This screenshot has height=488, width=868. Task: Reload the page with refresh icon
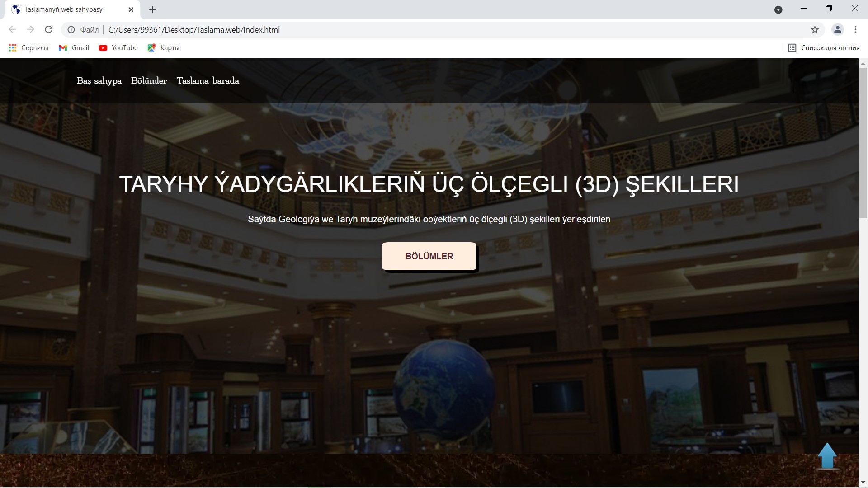pyautogui.click(x=49, y=29)
